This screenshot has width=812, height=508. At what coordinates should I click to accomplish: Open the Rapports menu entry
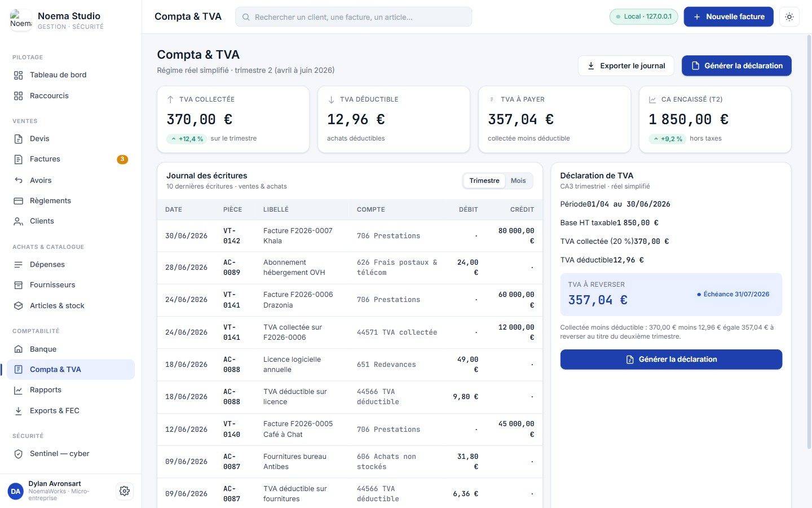(x=71, y=390)
